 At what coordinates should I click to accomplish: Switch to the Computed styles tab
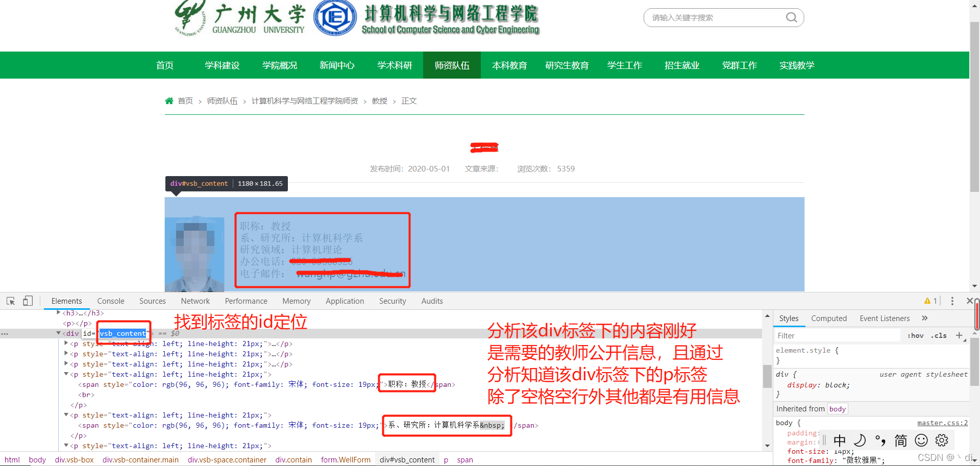pos(829,318)
